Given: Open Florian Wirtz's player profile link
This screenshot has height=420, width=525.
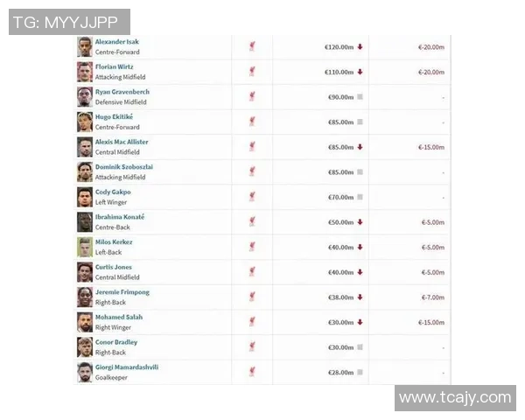Looking at the screenshot, I should click(114, 66).
